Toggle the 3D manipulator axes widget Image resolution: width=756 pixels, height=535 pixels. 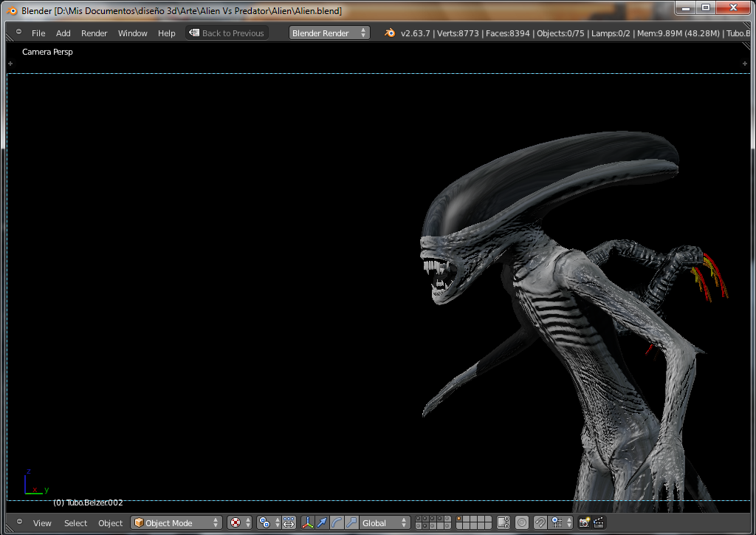click(308, 523)
